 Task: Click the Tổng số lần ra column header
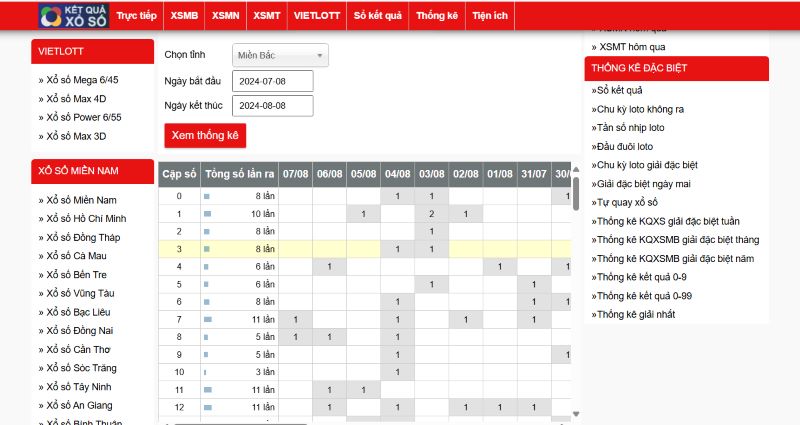point(239,173)
